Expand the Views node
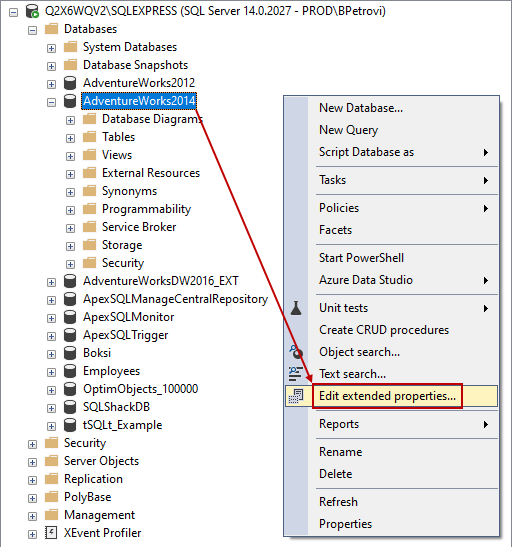The width and height of the screenshot is (512, 547). coord(70,156)
